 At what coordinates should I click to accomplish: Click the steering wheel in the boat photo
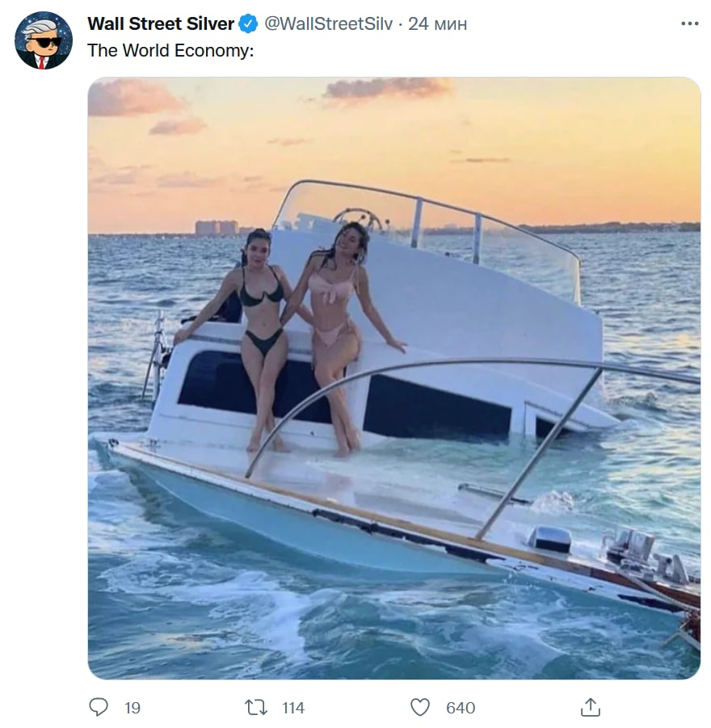click(x=358, y=218)
